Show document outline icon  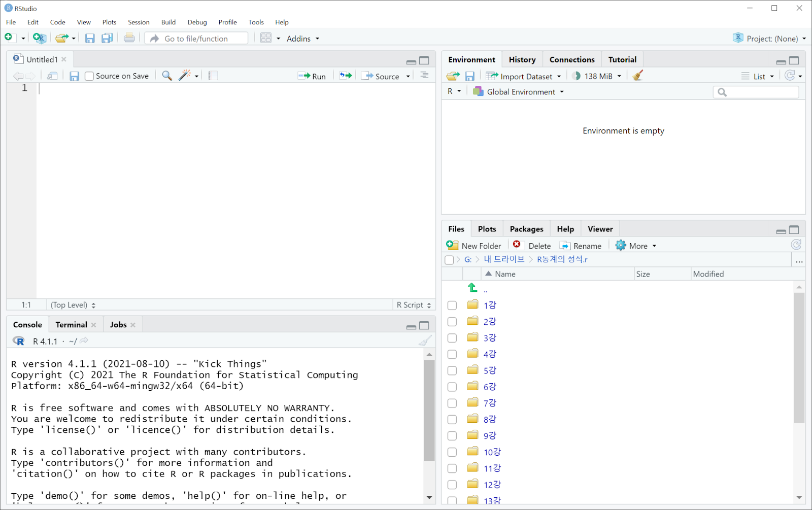[x=424, y=76]
